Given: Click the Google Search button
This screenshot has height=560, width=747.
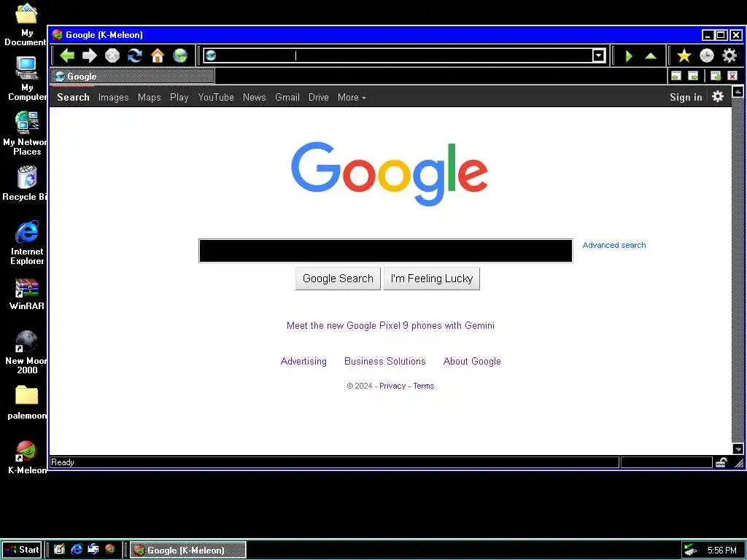Looking at the screenshot, I should coord(338,279).
